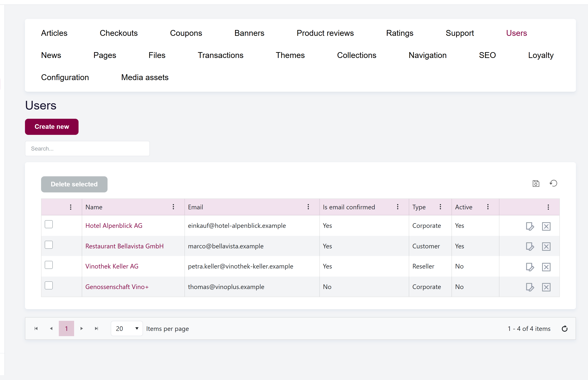Edit the Vinothek Keller AG user
Viewport: 588px width, 380px height.
(530, 267)
